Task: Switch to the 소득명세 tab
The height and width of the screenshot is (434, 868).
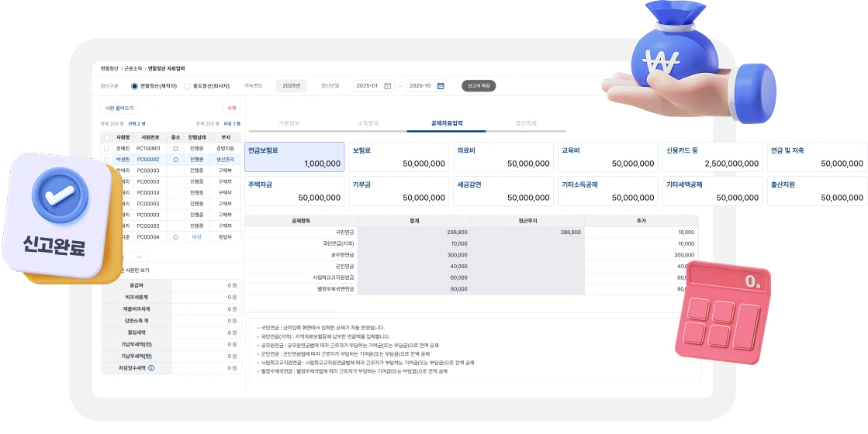Action: (368, 123)
